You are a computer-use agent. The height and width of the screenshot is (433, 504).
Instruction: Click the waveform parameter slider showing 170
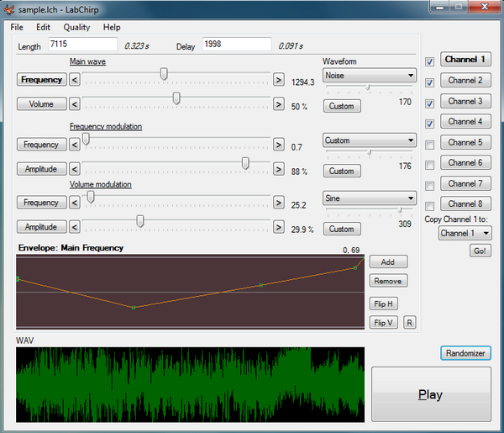(x=369, y=87)
